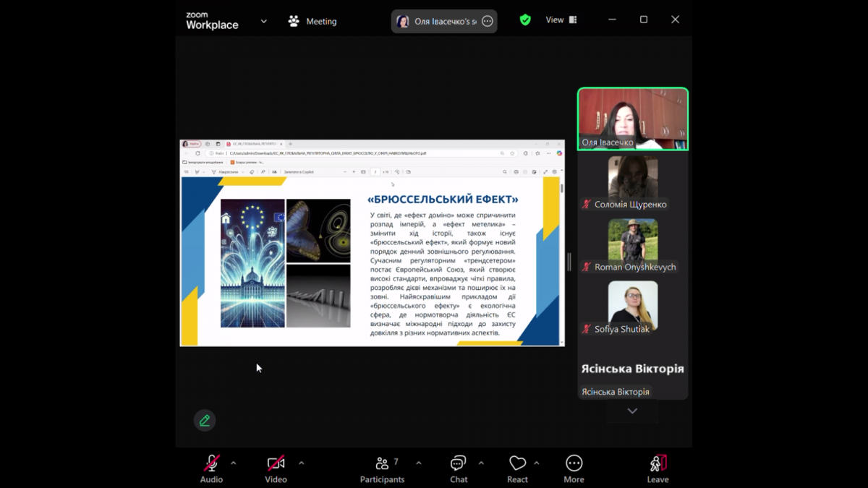This screenshot has width=868, height=488.
Task: Toggle fullscreen in the PDF viewer
Action: click(544, 172)
